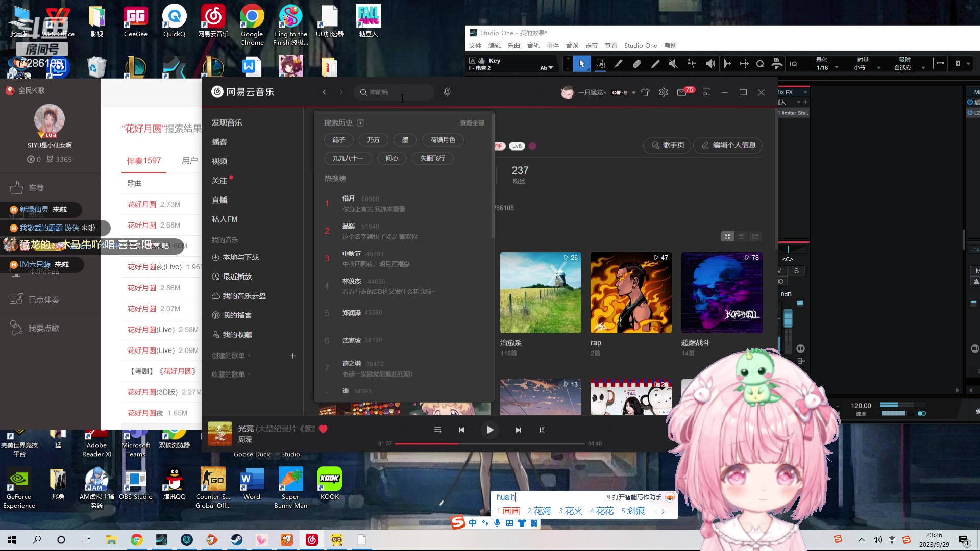Seek on the song progress bar
The image size is (980, 551).
click(x=489, y=444)
